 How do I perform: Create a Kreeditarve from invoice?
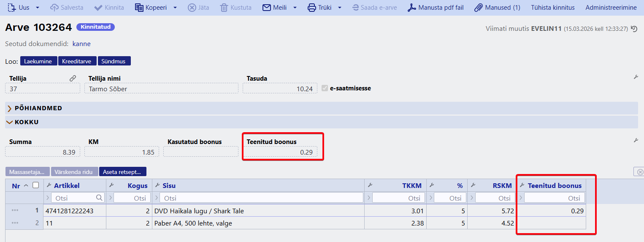click(x=77, y=61)
